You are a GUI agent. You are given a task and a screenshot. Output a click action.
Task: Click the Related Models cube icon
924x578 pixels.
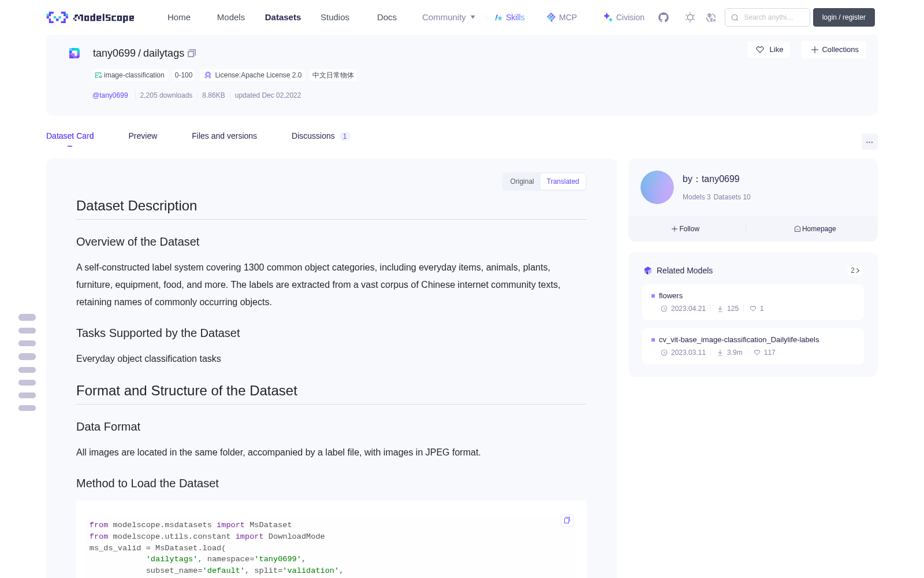point(648,271)
